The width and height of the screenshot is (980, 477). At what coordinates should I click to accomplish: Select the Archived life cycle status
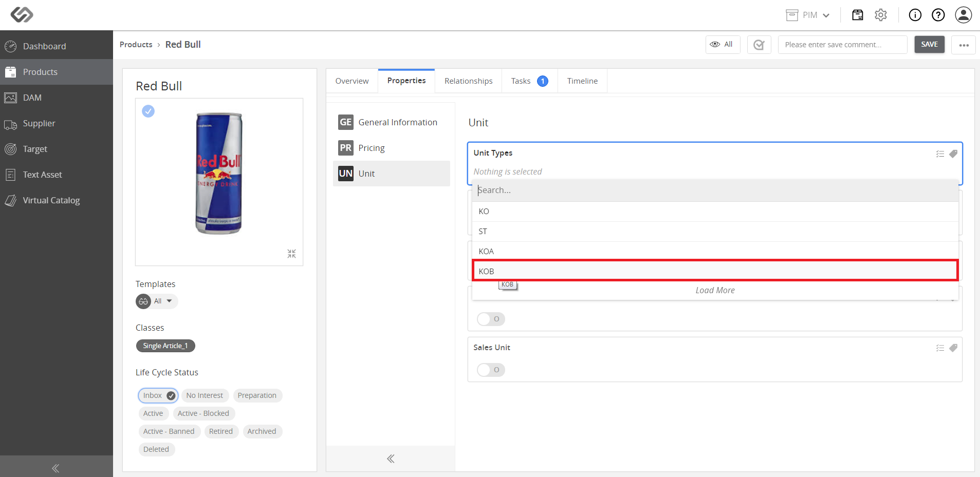pos(262,431)
